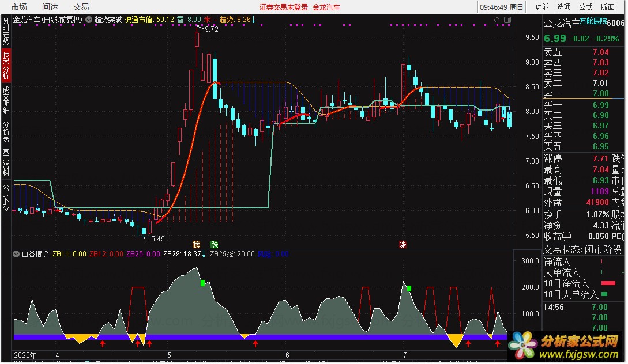Click the 趋势突破 indicator name
This screenshot has width=628, height=364.
(x=108, y=20)
